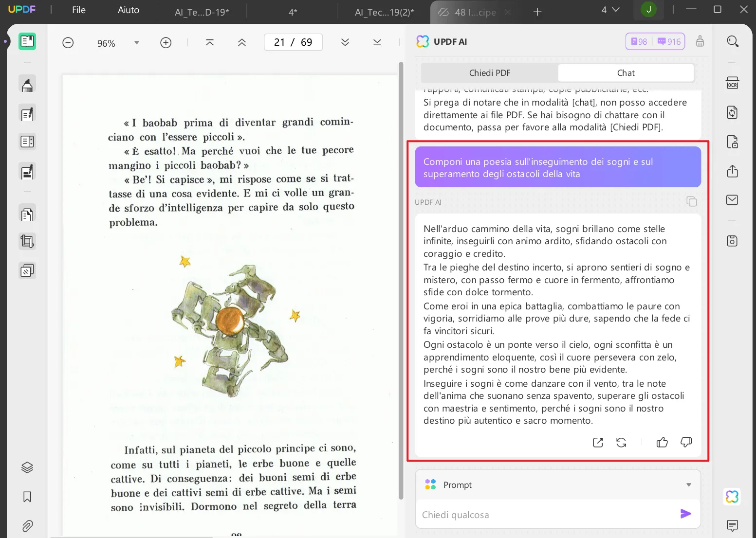756x538 pixels.
Task: Open the Reader mode icon in left sidebar
Action: [x=27, y=41]
